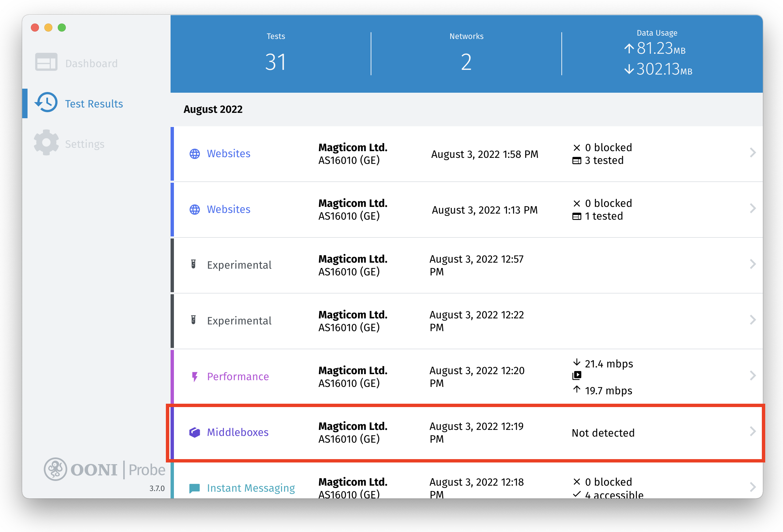This screenshot has width=783, height=532.
Task: Switch to the Dashboard tab
Action: 91,63
